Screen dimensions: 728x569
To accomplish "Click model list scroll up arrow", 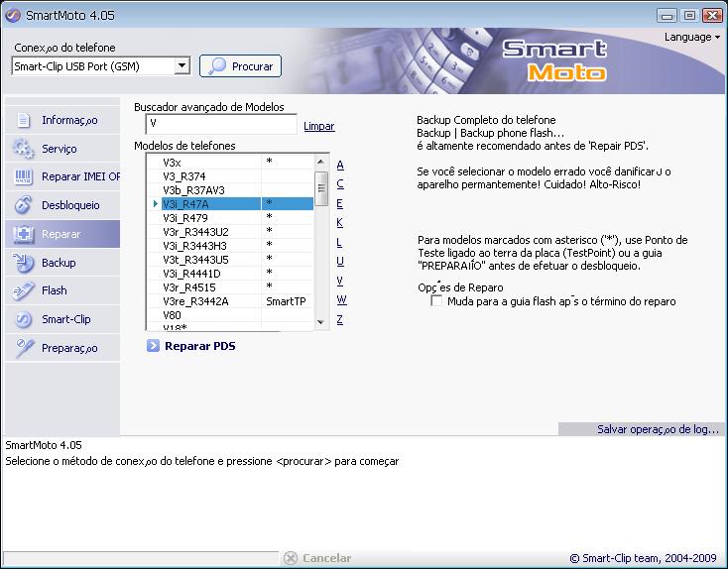I will point(320,162).
